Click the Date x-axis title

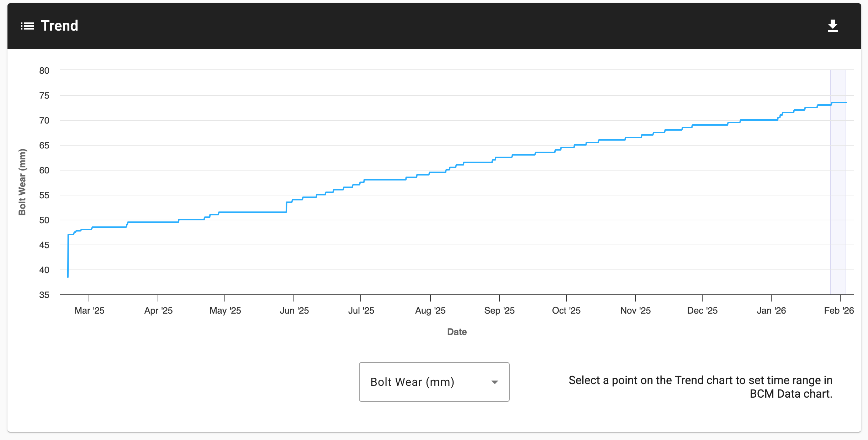tap(457, 332)
